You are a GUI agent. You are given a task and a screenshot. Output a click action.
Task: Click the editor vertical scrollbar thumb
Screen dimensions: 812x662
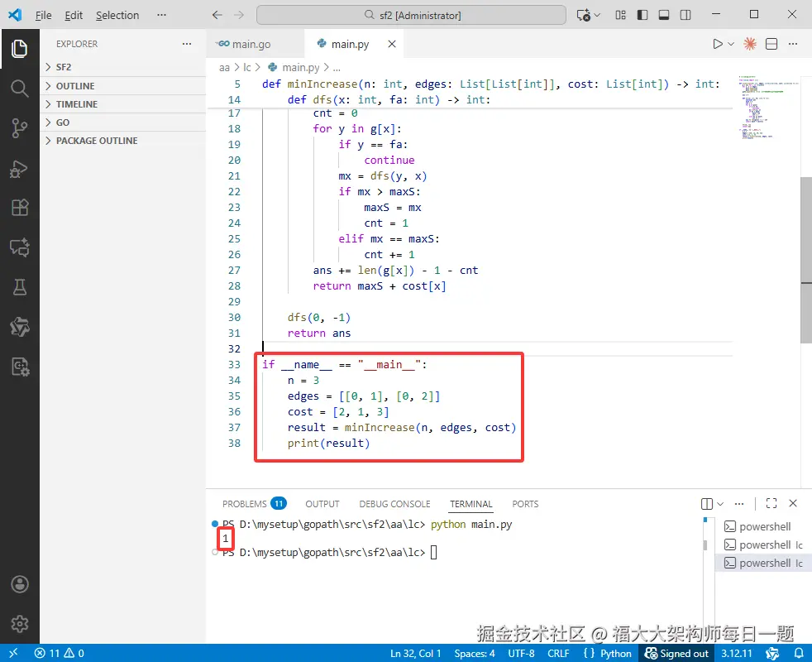(805, 260)
